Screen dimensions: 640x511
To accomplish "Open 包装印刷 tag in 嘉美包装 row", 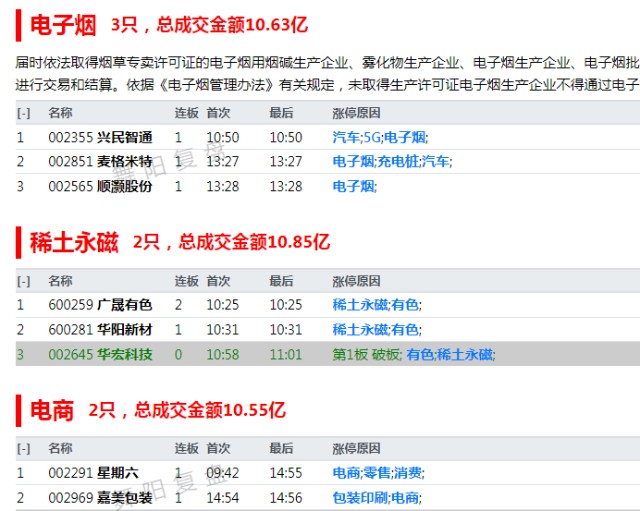I will 360,498.
